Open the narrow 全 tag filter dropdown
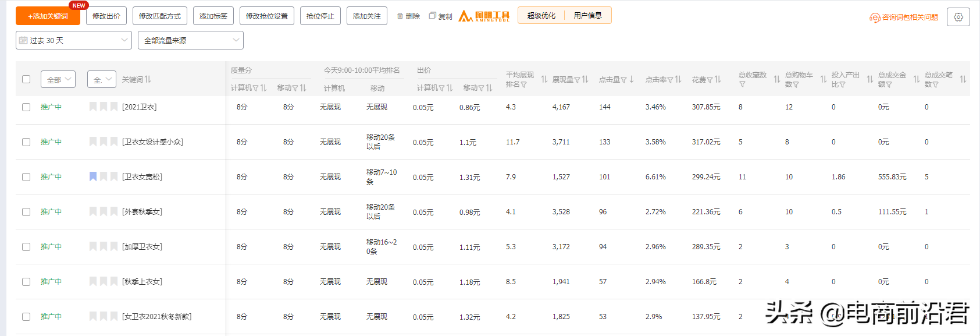The width and height of the screenshot is (980, 336). (102, 79)
